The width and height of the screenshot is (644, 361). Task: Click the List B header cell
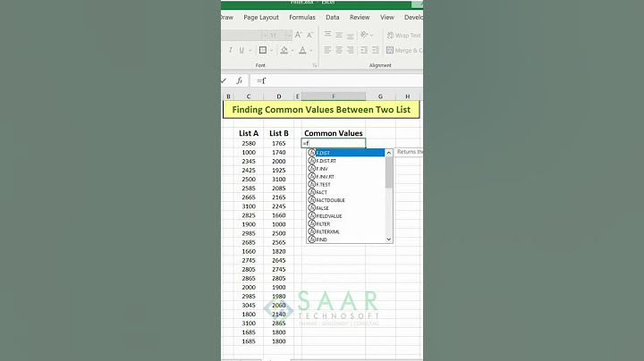(279, 133)
